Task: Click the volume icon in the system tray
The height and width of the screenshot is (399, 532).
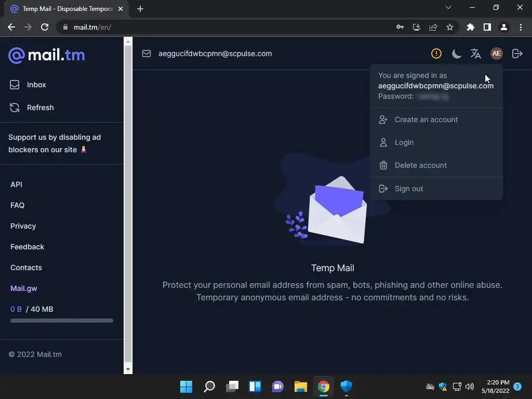Action: coord(470,387)
